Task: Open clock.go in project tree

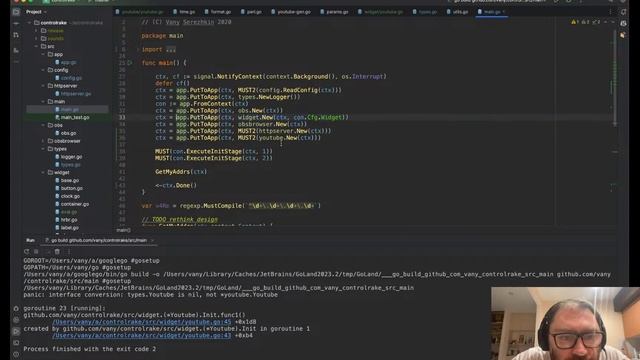Action: [70, 196]
